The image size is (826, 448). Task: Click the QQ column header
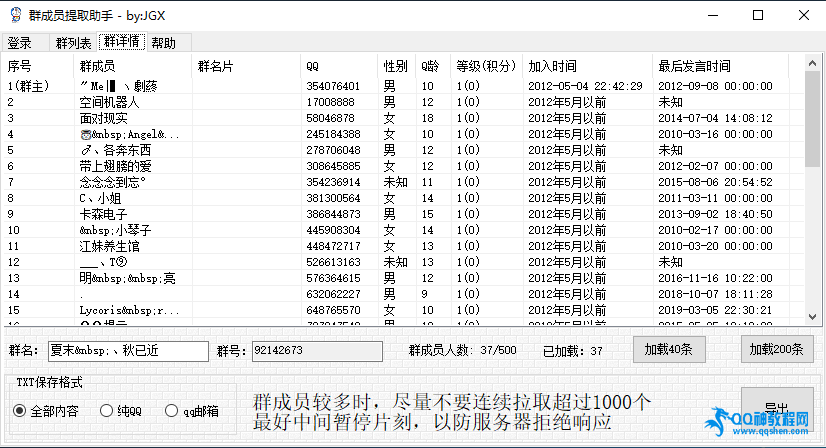[x=340, y=66]
